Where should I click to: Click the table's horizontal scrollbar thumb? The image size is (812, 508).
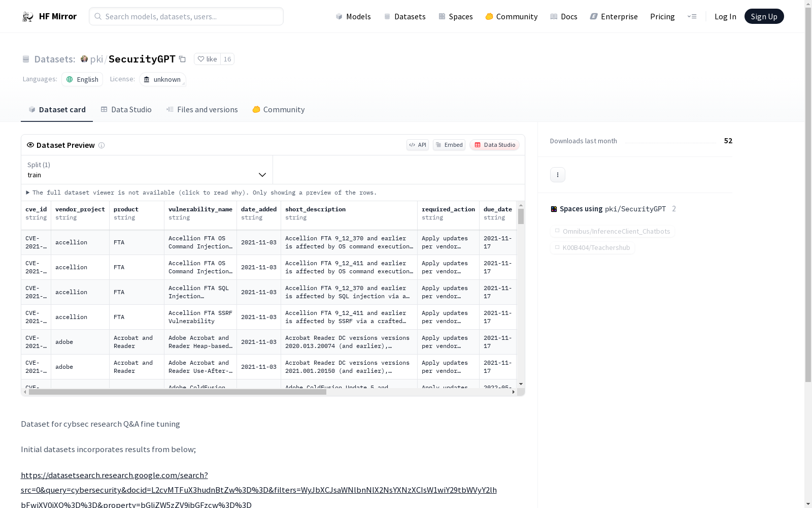click(x=178, y=392)
